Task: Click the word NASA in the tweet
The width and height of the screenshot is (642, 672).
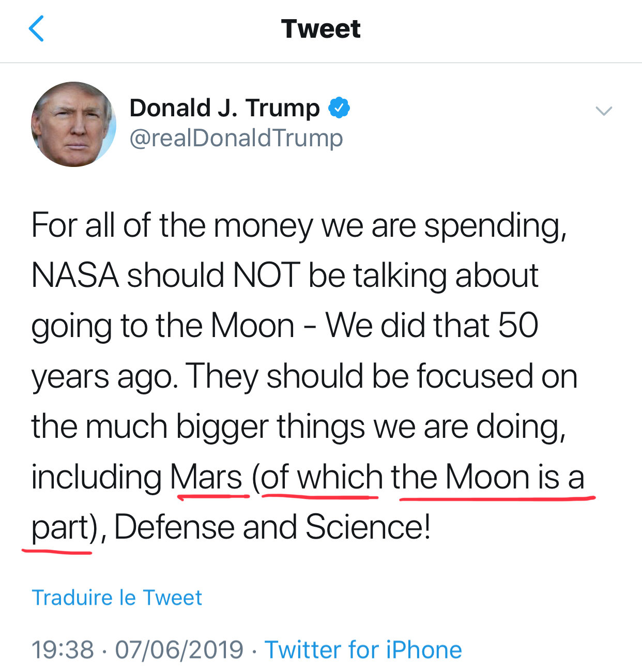Action: click(x=75, y=275)
